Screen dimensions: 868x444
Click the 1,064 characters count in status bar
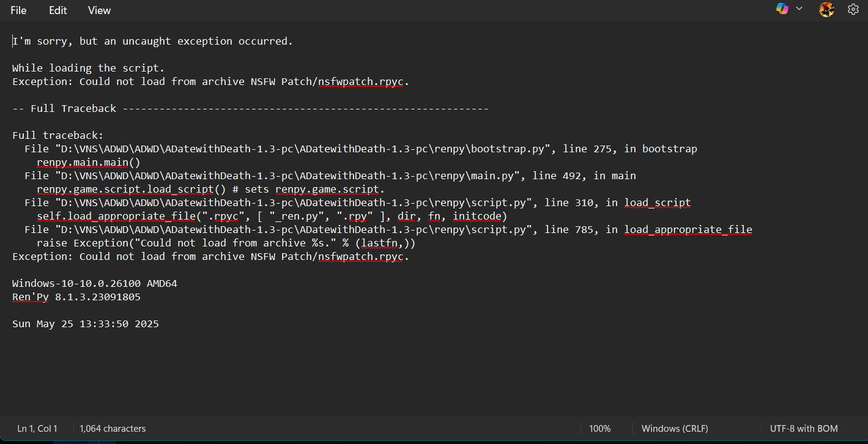point(113,429)
